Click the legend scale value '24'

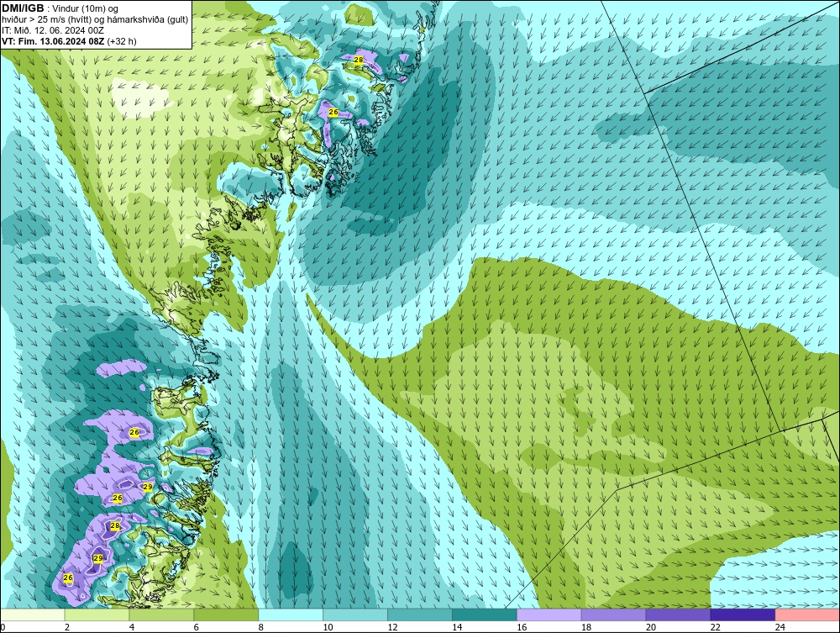coord(780,627)
